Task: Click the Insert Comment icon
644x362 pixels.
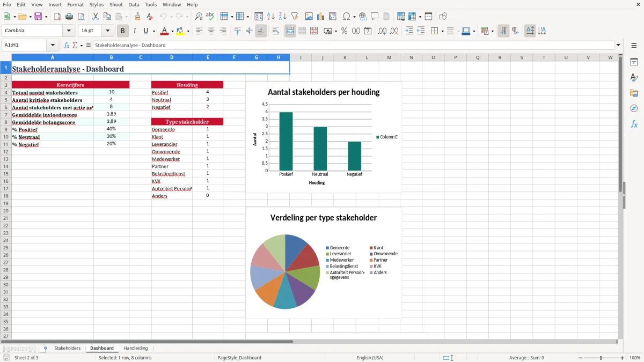Action: pyautogui.click(x=375, y=17)
